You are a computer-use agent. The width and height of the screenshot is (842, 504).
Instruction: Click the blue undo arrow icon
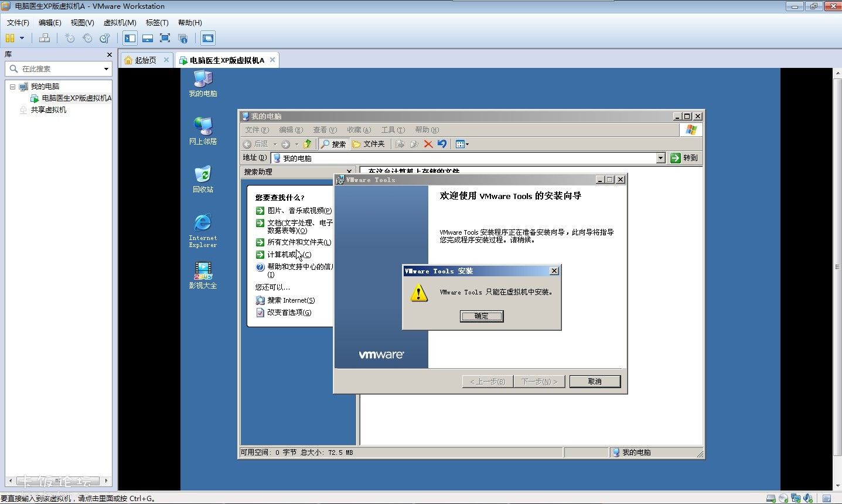click(442, 144)
